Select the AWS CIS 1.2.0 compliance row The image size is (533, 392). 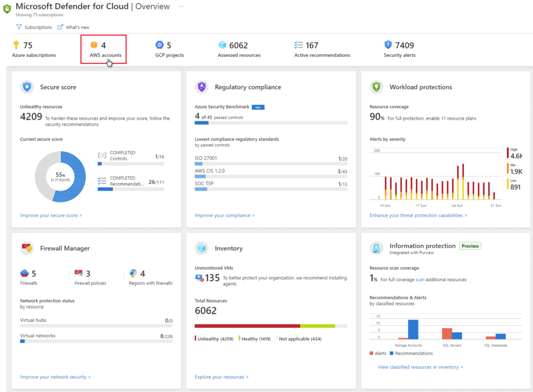click(x=271, y=173)
